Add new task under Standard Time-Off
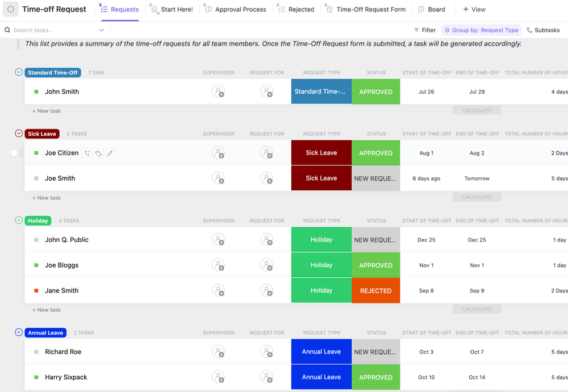The image size is (568, 392). click(47, 111)
